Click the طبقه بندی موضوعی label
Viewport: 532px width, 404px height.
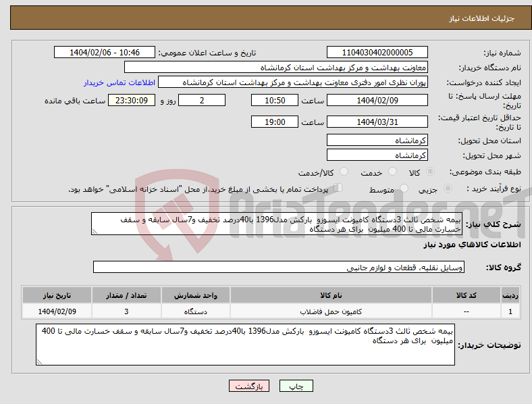[x=485, y=172]
